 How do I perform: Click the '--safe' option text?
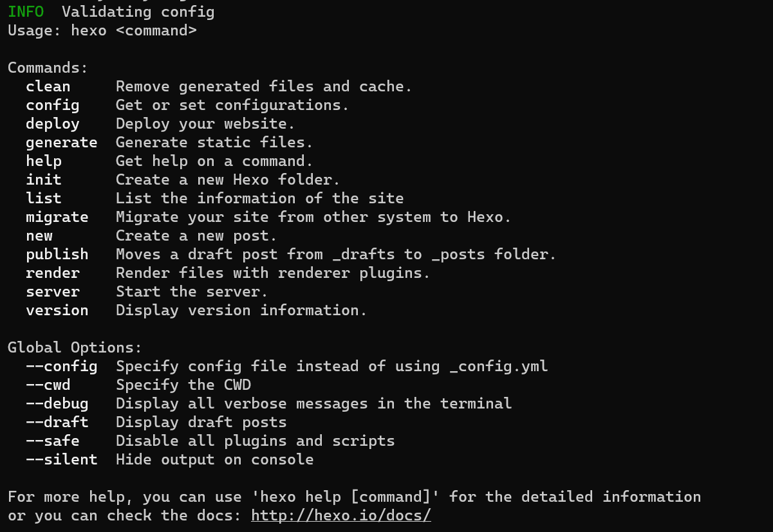tap(53, 441)
